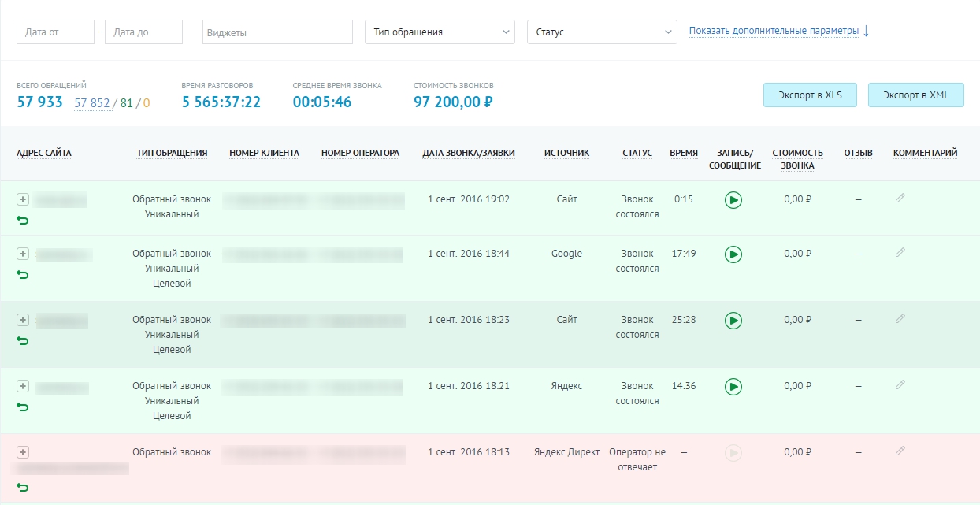Open the Тип обращения dropdown
This screenshot has width=980, height=505.
(440, 32)
